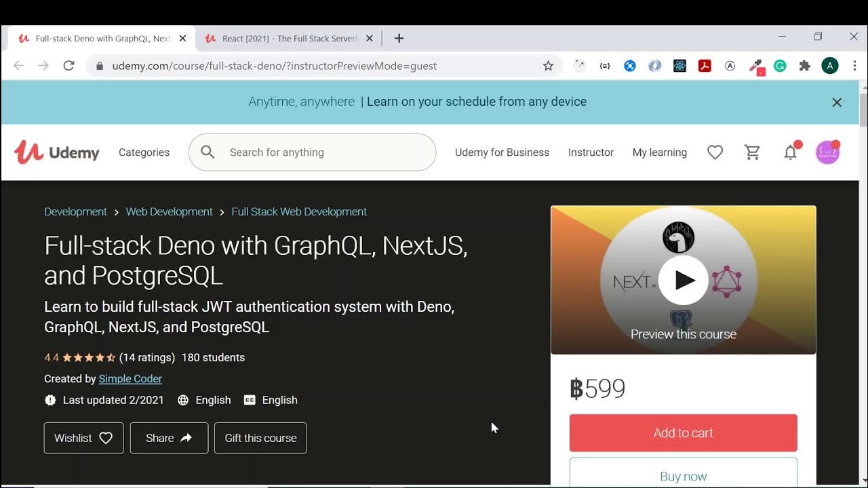Open the wishlist heart icon in header

point(715,152)
